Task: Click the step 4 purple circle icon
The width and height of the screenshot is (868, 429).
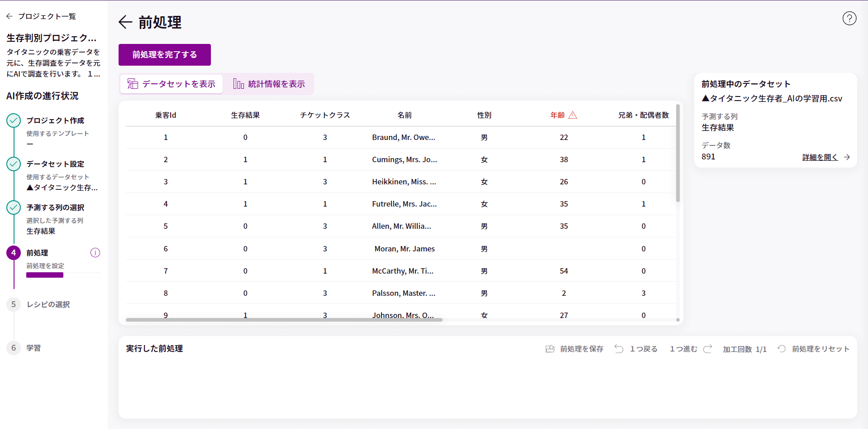Action: click(14, 253)
